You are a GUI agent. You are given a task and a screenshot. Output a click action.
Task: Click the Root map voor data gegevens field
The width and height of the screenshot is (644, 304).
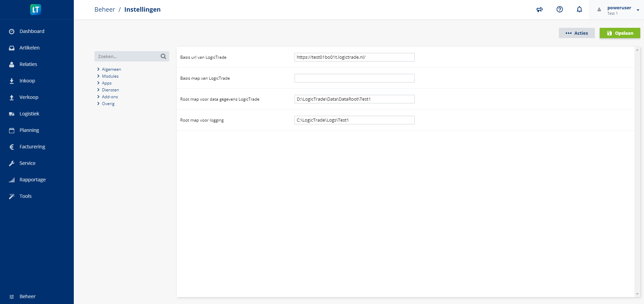(x=355, y=99)
